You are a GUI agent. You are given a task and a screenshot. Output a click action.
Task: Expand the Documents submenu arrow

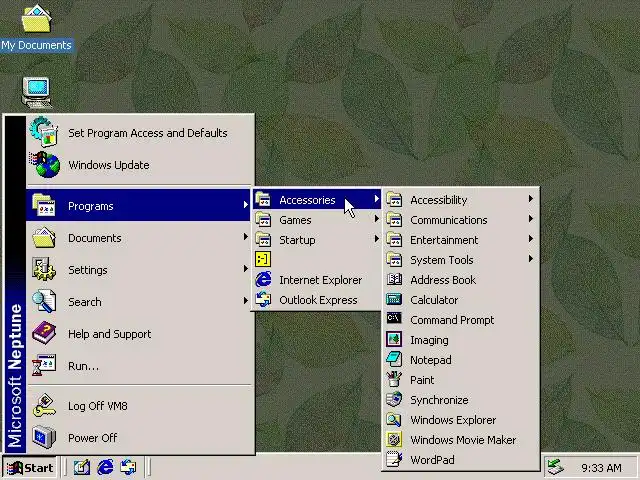click(x=245, y=237)
